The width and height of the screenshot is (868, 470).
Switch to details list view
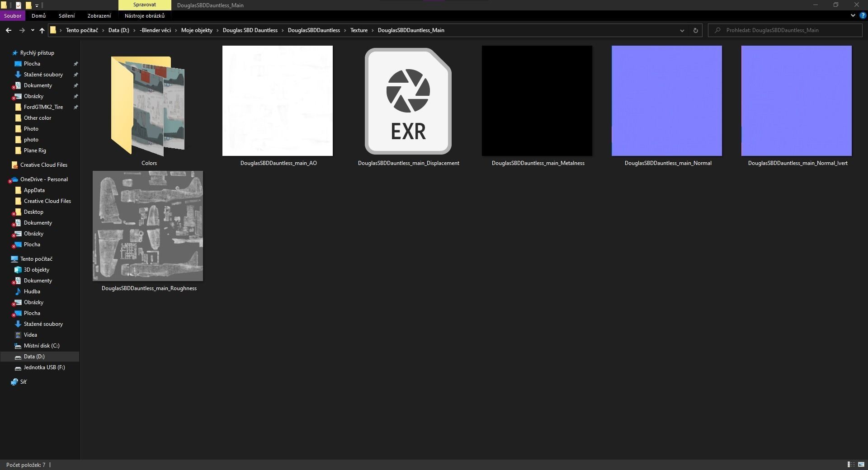click(851, 465)
